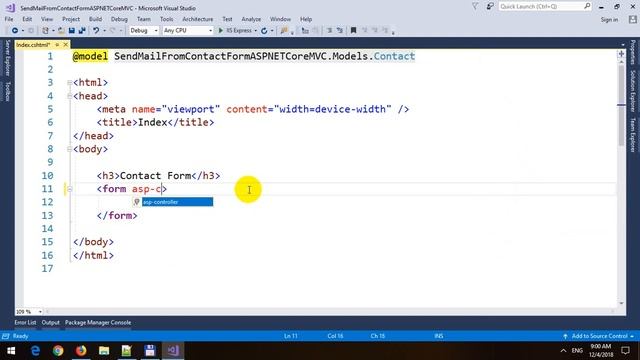Viewport: 640px width, 360px height.
Task: Undo the last edit with the toolbar arrow
Action: pyautogui.click(x=96, y=31)
